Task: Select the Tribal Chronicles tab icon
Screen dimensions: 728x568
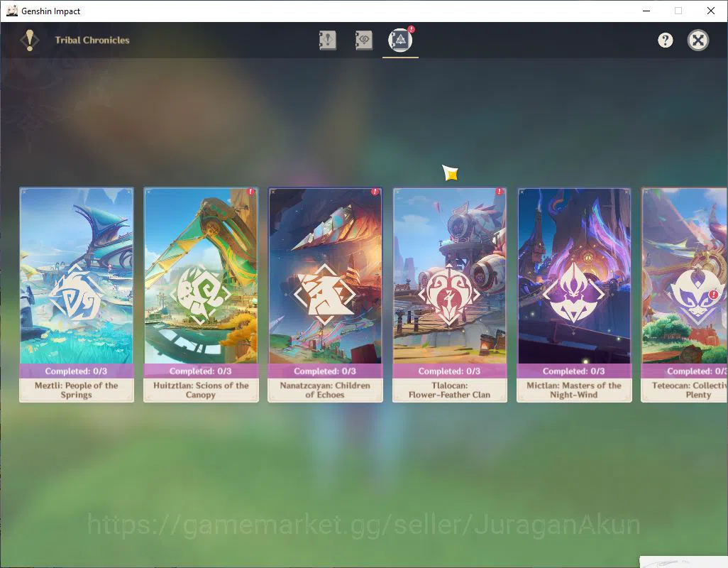Action: point(400,40)
